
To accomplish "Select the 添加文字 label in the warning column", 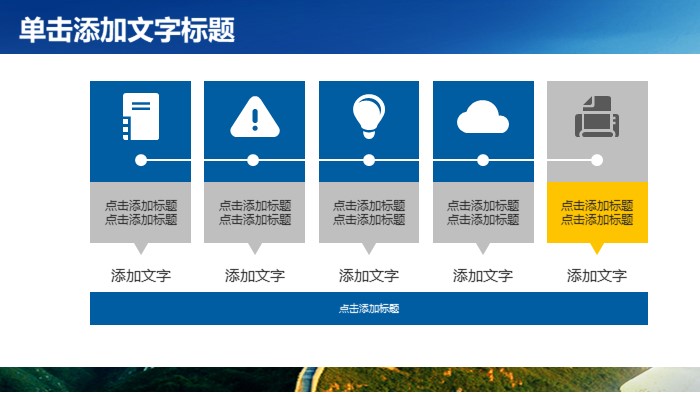I will [x=254, y=276].
